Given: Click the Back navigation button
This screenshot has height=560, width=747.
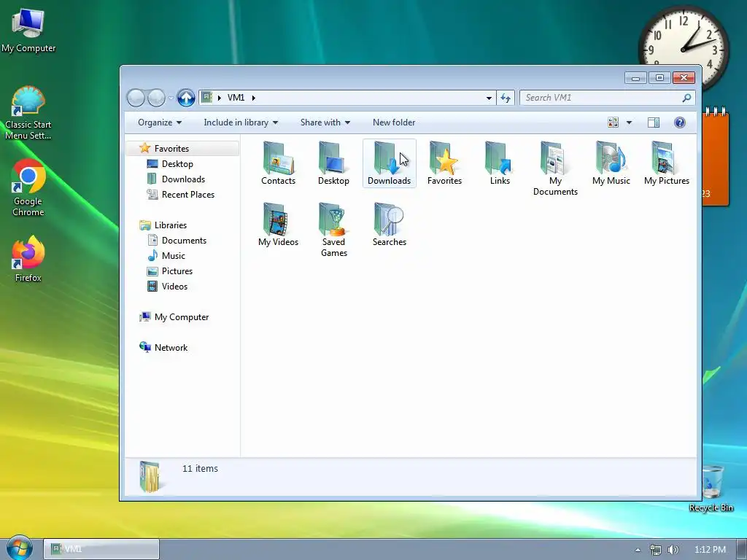Looking at the screenshot, I should pos(136,98).
